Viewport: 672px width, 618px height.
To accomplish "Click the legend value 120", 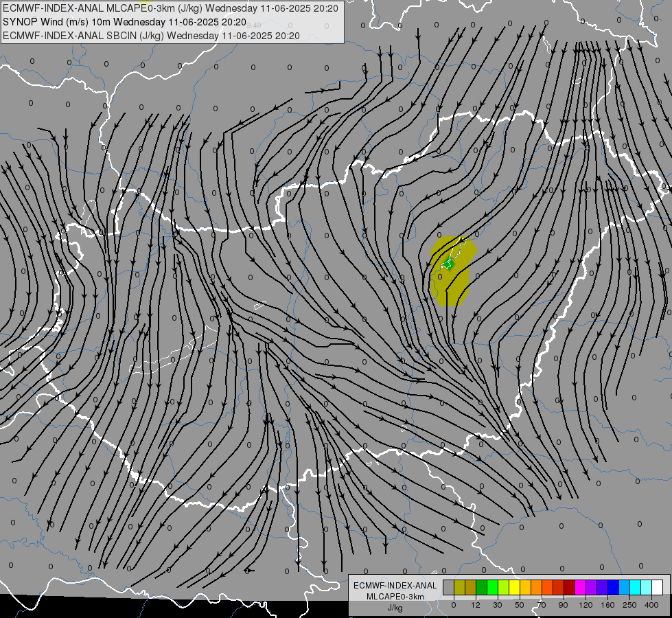I will pyautogui.click(x=586, y=605).
